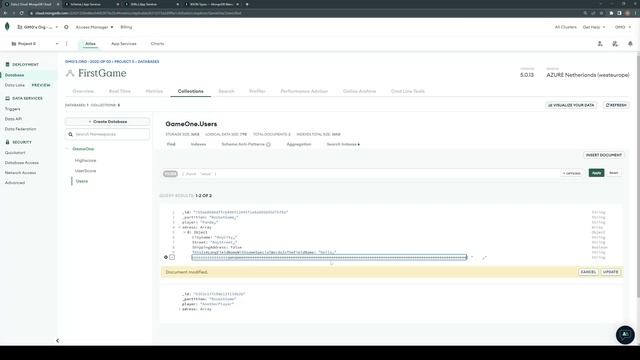Open the Performance Advisor tab

(x=304, y=91)
